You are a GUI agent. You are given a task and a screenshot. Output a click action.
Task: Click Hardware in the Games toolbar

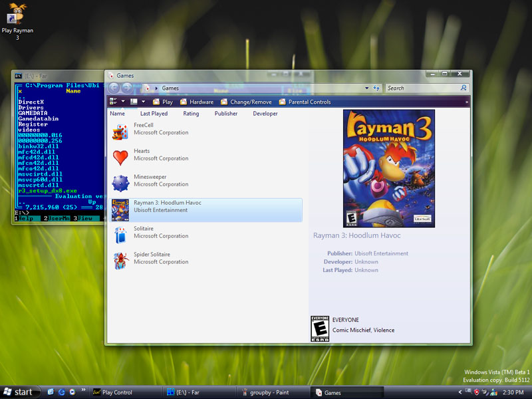tap(197, 102)
